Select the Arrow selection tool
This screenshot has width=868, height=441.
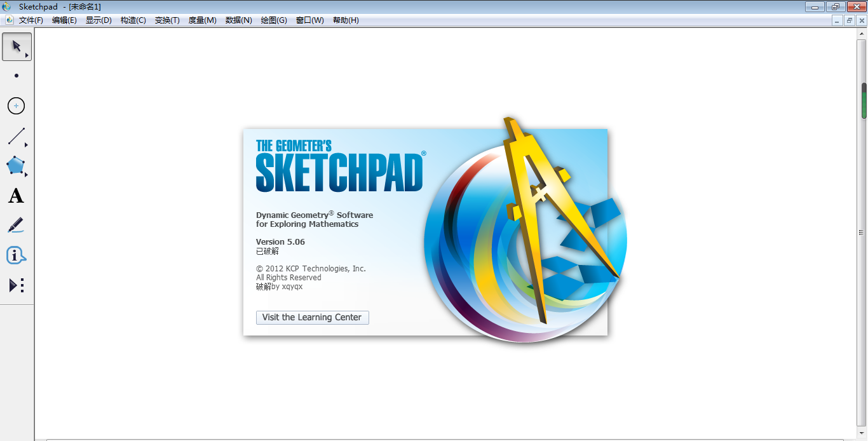coord(17,46)
